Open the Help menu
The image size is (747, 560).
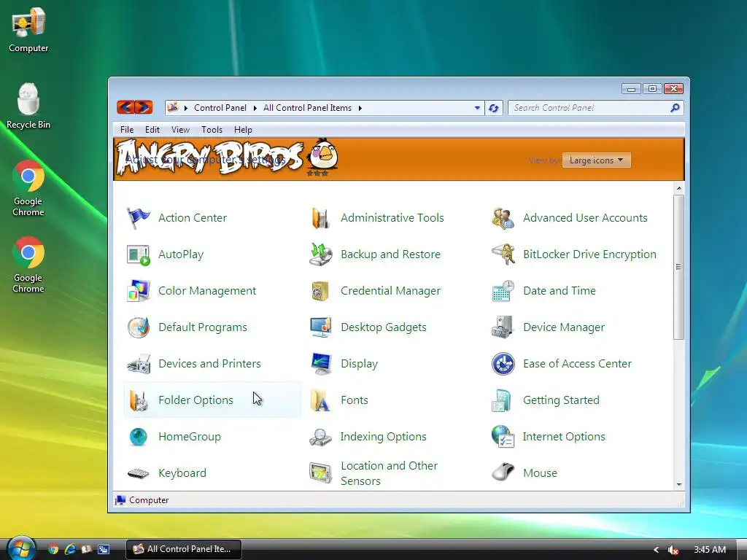243,130
